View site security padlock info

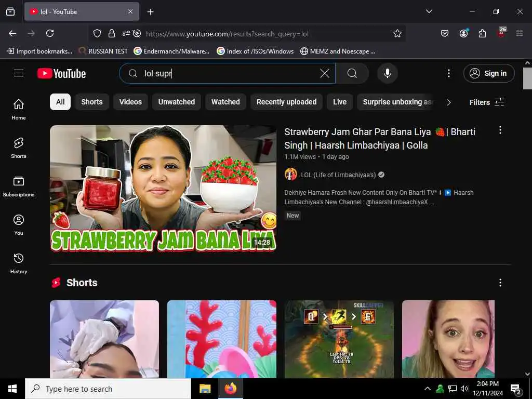pyautogui.click(x=112, y=33)
